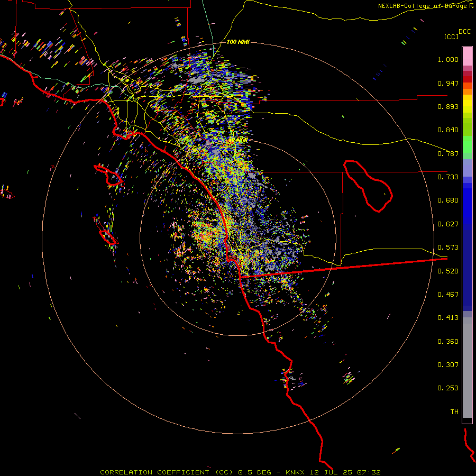
Task: Click the KNKX station identifier in caption
Action: point(296,472)
